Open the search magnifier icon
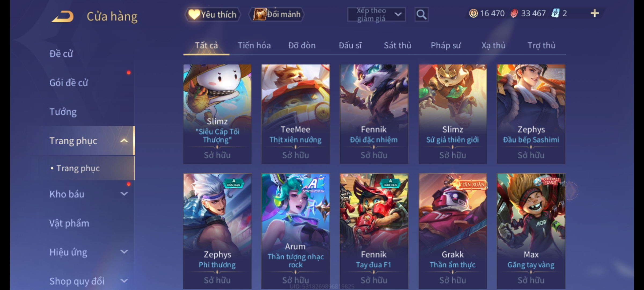 pyautogui.click(x=421, y=15)
